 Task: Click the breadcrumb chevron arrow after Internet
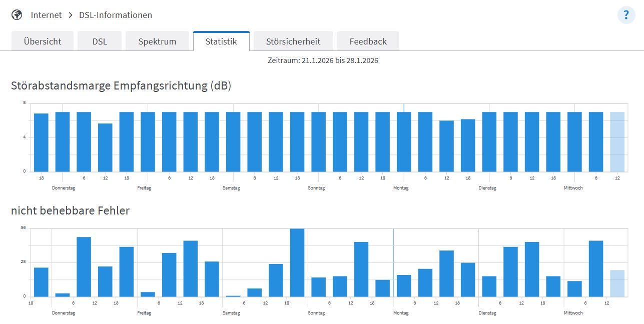tap(71, 15)
